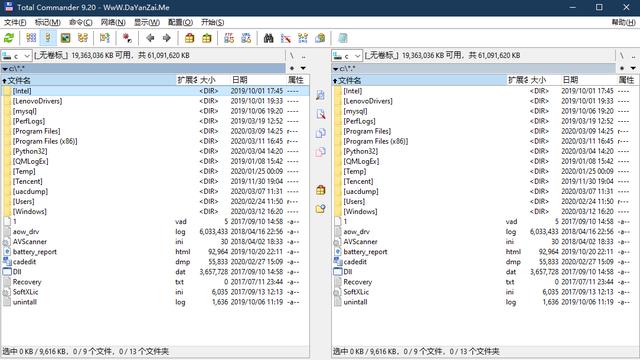Select [Tencent] folder in right panel
This screenshot has width=640, height=360.
pyautogui.click(x=485, y=181)
